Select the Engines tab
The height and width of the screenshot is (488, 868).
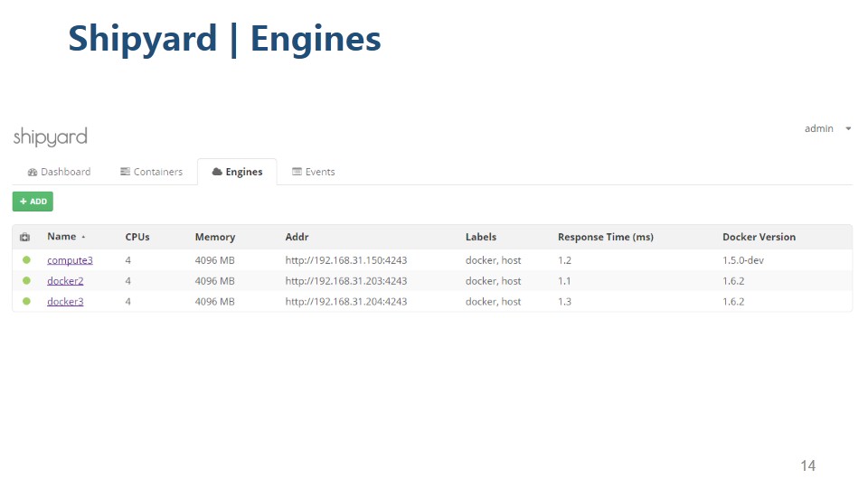pyautogui.click(x=237, y=172)
